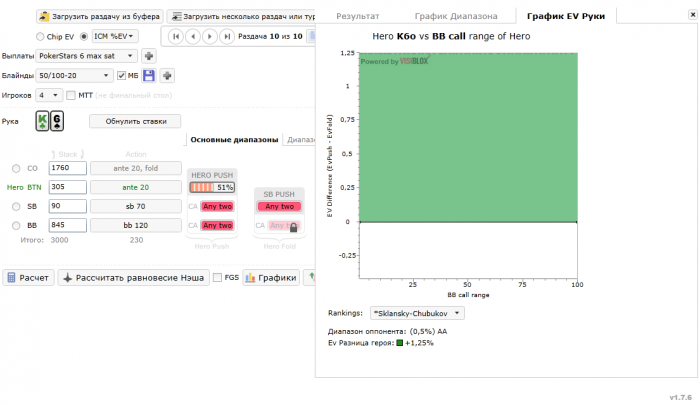This screenshot has height=405, width=700.
Task: Click the Диапазон оппонента (0,5%) AA text
Action: [x=388, y=331]
